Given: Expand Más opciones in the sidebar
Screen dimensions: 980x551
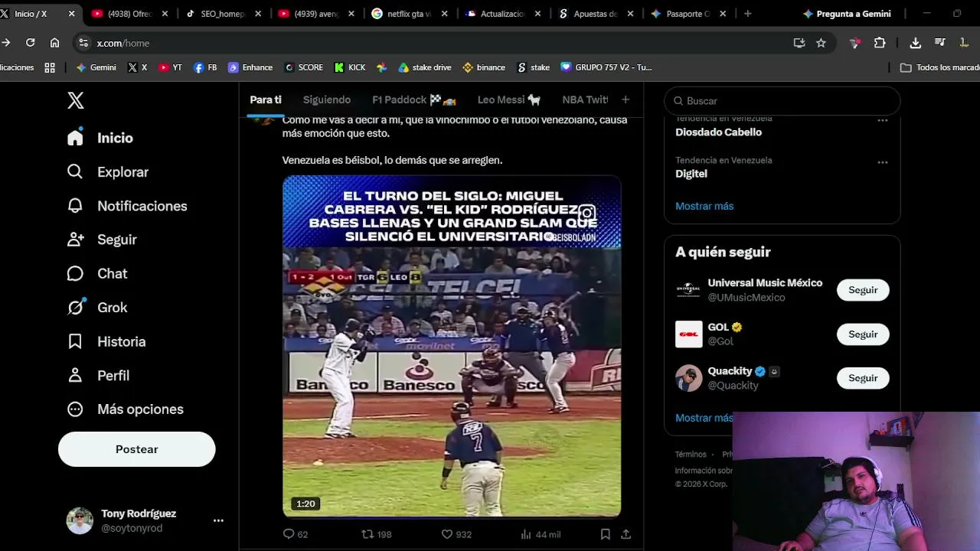Looking at the screenshot, I should [x=126, y=409].
